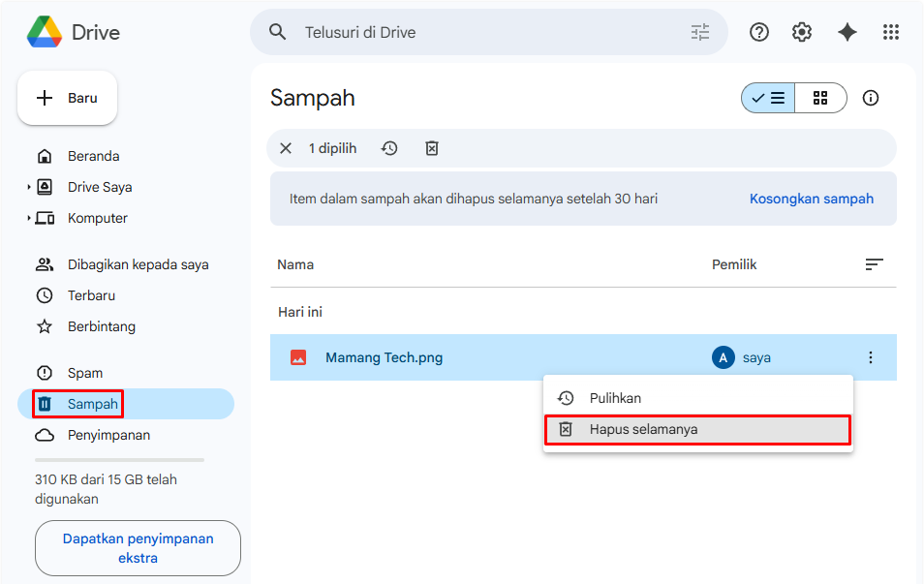Click the Pemilik column header
The width and height of the screenshot is (924, 584).
pyautogui.click(x=734, y=264)
